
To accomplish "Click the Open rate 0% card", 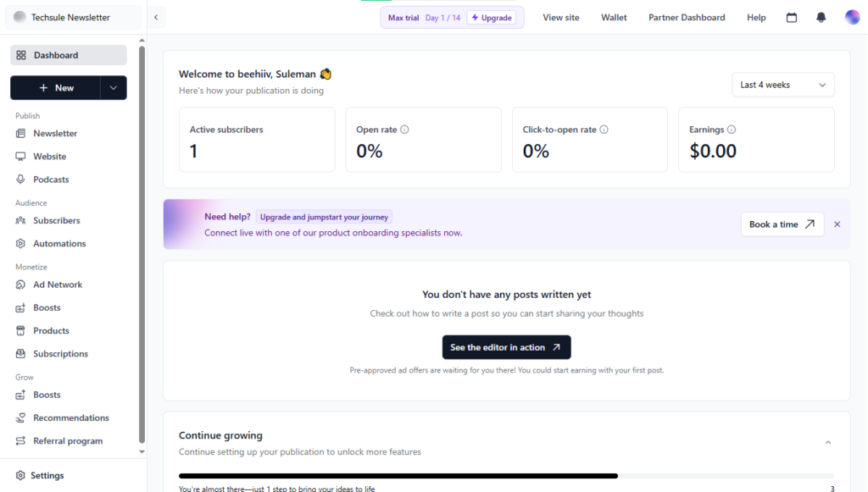I will click(424, 140).
